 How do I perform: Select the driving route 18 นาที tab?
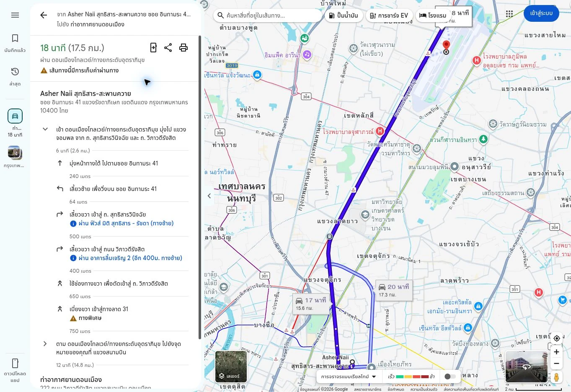(x=15, y=123)
